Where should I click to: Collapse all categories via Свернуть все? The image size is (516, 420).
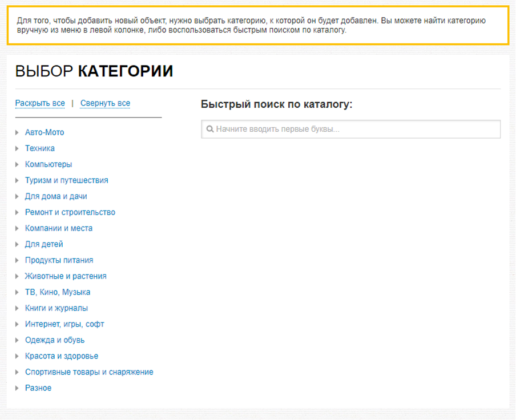pyautogui.click(x=105, y=103)
